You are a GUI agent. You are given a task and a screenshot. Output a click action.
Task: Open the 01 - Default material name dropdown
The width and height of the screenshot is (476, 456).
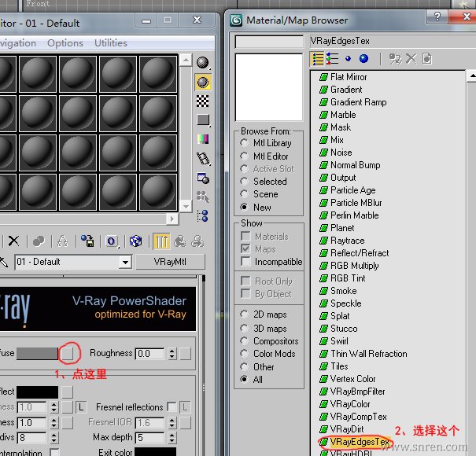click(125, 262)
